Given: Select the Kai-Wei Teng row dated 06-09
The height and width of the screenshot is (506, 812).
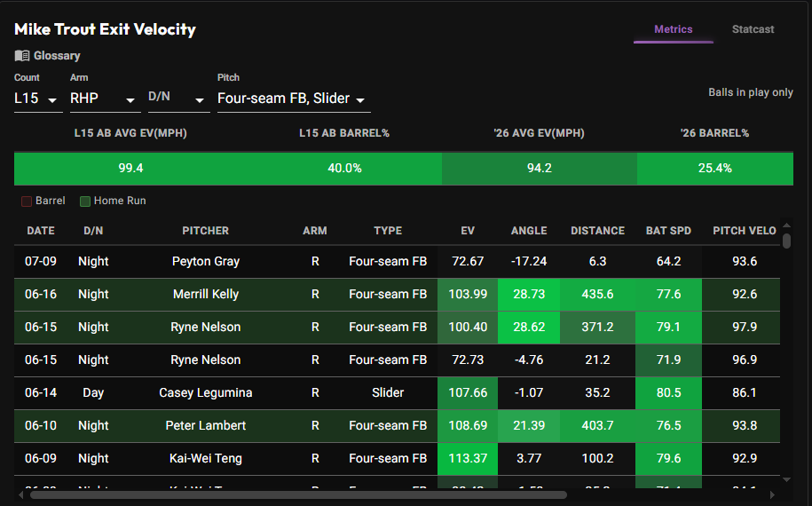Looking at the screenshot, I should [x=397, y=458].
